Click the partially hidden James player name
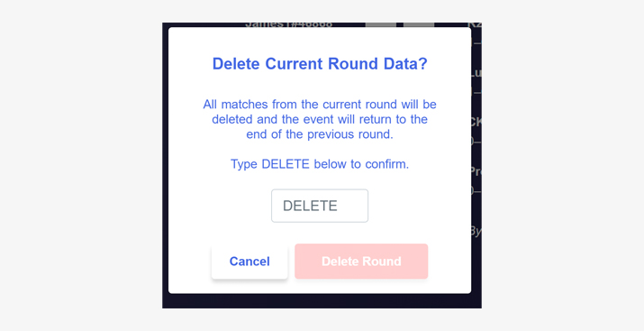The width and height of the screenshot is (644, 331). point(289,24)
